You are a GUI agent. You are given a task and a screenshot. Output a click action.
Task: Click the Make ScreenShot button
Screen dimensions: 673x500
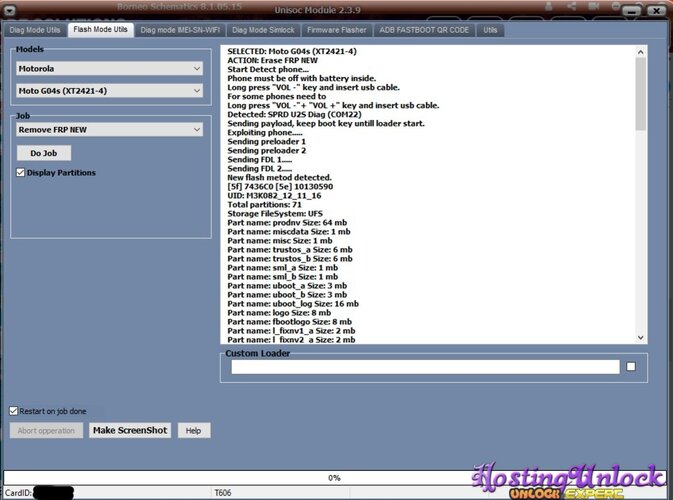(x=130, y=430)
